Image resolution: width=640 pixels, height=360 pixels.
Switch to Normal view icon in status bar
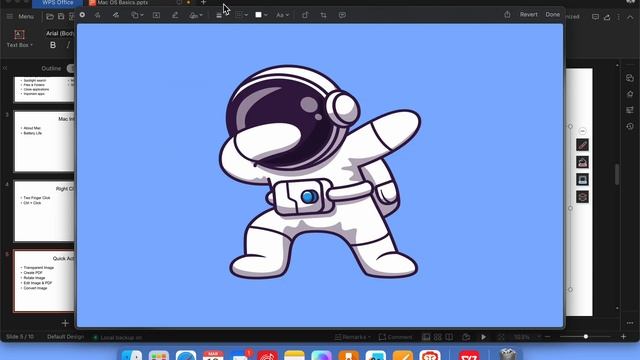click(x=426, y=337)
